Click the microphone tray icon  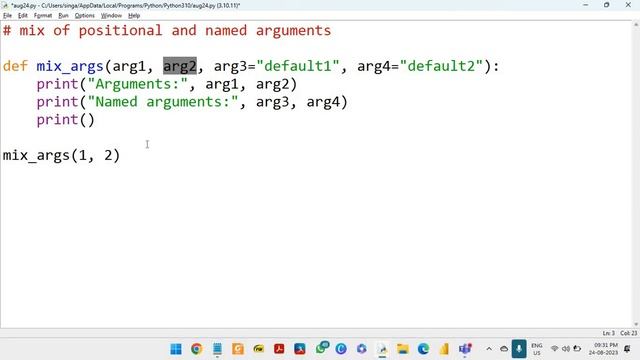click(519, 349)
